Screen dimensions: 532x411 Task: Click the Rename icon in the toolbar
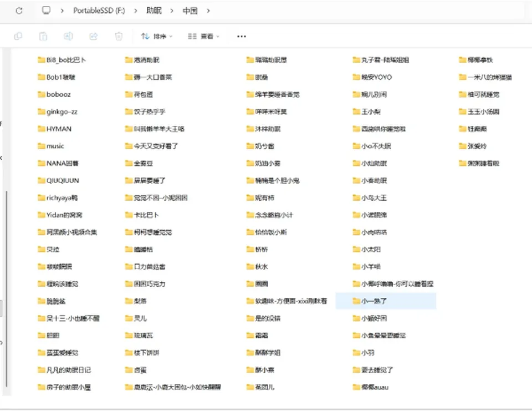68,36
